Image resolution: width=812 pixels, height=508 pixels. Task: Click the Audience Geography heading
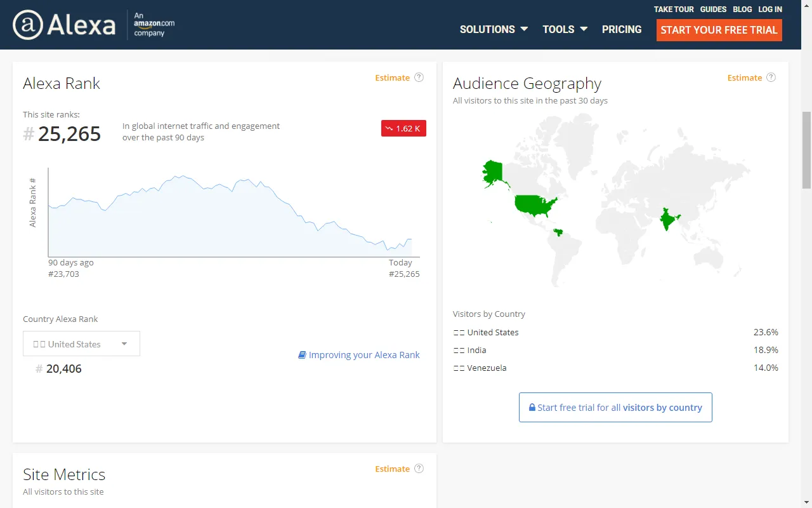click(x=527, y=84)
